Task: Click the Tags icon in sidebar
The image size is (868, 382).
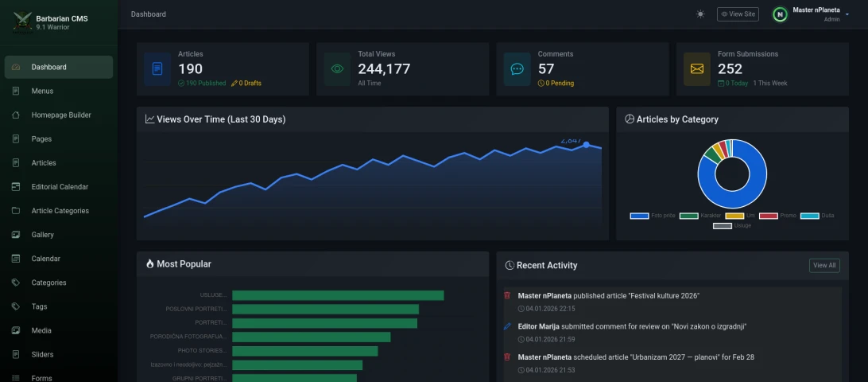Action: tap(16, 306)
